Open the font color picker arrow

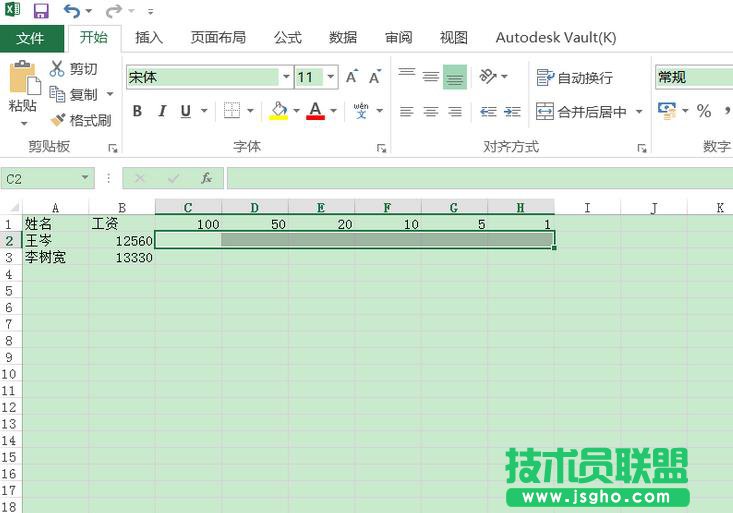pos(333,111)
